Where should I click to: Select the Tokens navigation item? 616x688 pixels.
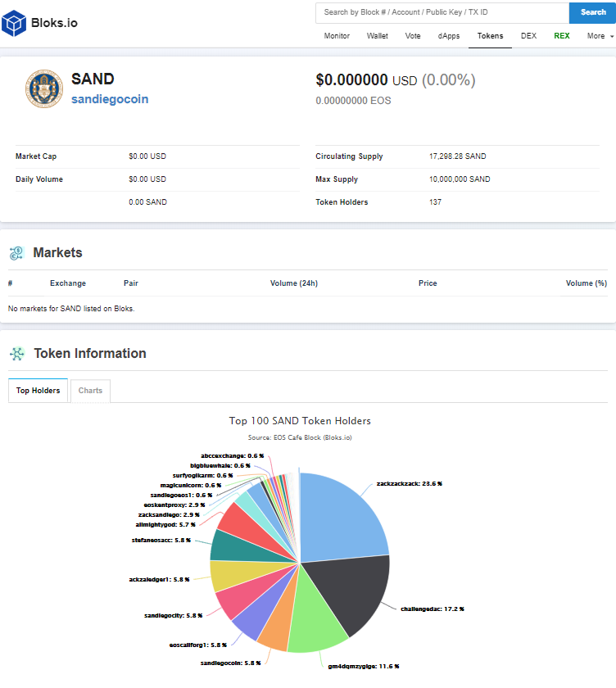tap(490, 36)
